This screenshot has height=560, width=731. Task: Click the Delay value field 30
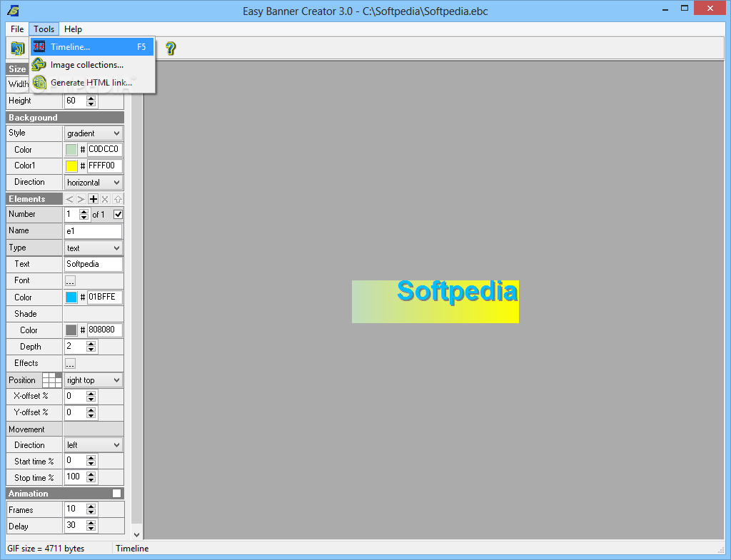click(76, 526)
